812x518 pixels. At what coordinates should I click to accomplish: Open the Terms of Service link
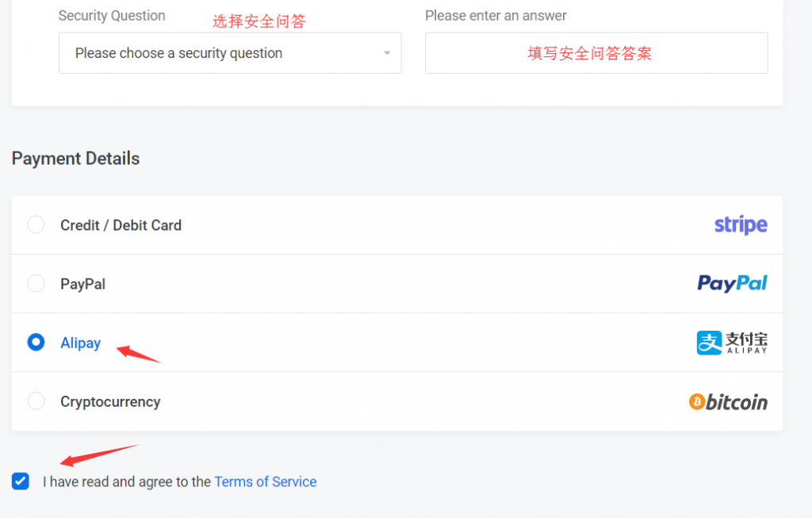click(265, 482)
